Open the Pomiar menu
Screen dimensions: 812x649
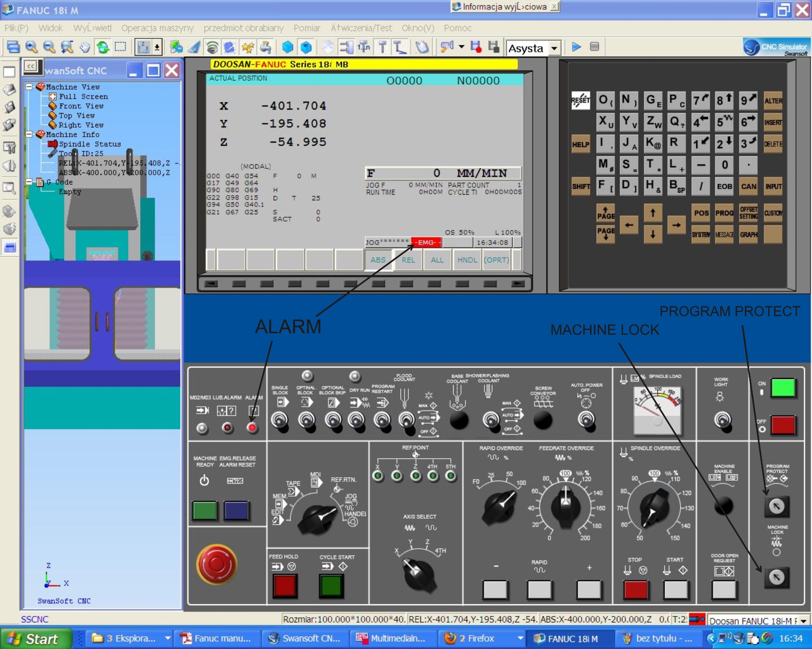point(307,28)
